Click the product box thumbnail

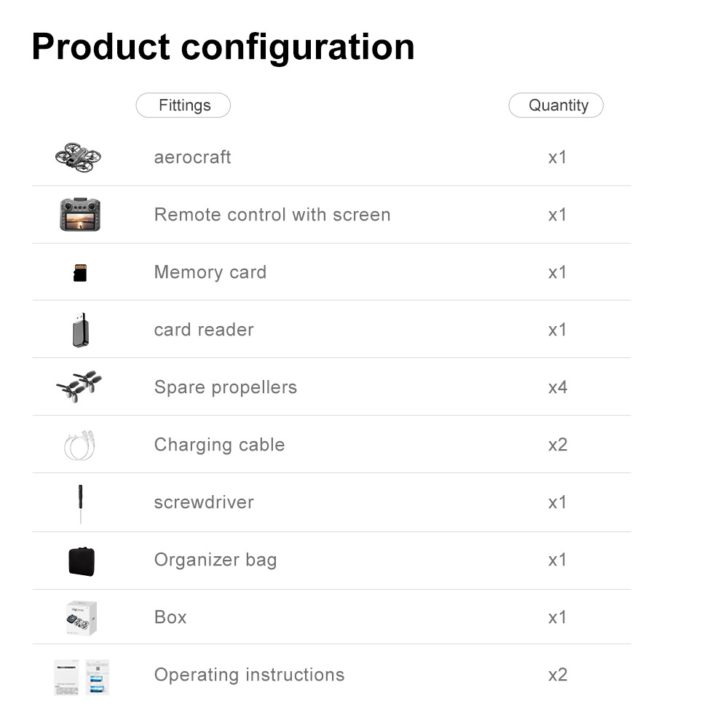point(82,617)
